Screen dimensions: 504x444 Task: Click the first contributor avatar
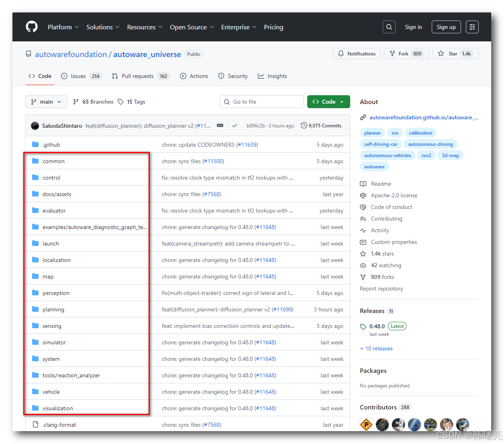click(x=366, y=425)
